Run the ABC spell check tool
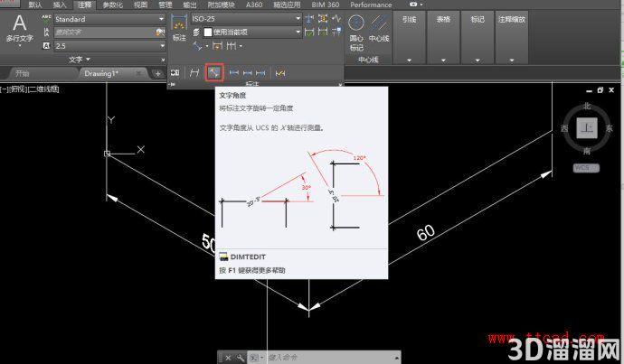The image size is (624, 364). [46, 18]
